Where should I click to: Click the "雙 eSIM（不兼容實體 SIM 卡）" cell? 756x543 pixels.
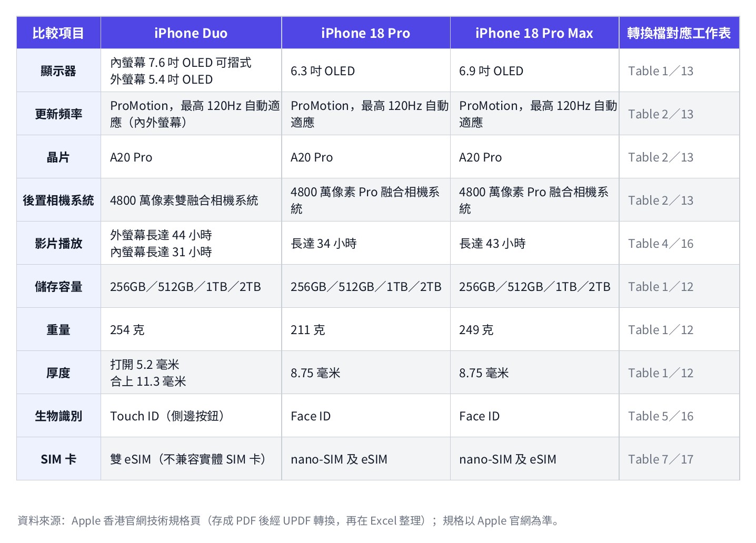click(191, 459)
